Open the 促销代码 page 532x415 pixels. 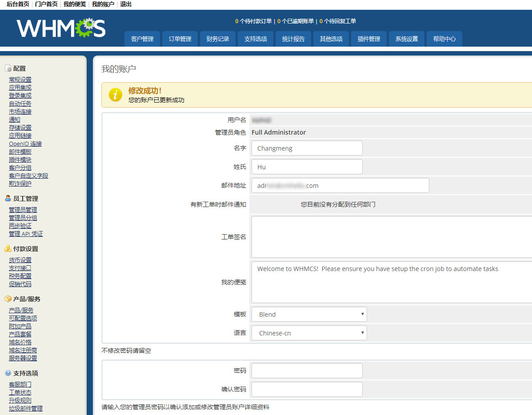[x=20, y=284]
